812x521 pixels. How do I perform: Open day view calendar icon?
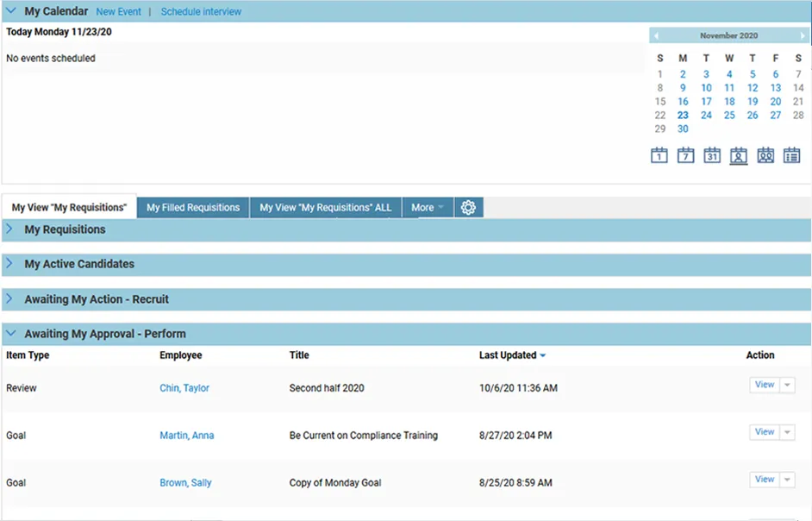[x=659, y=157]
